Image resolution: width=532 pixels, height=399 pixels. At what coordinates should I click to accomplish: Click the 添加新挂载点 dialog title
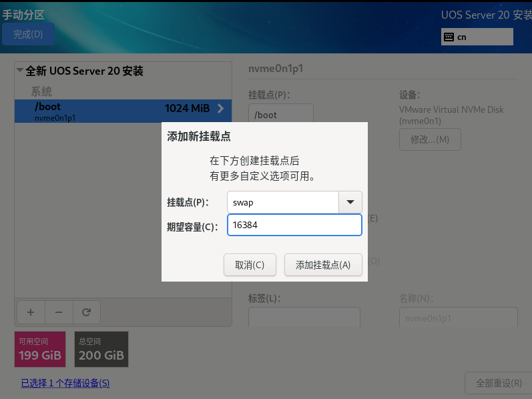199,136
